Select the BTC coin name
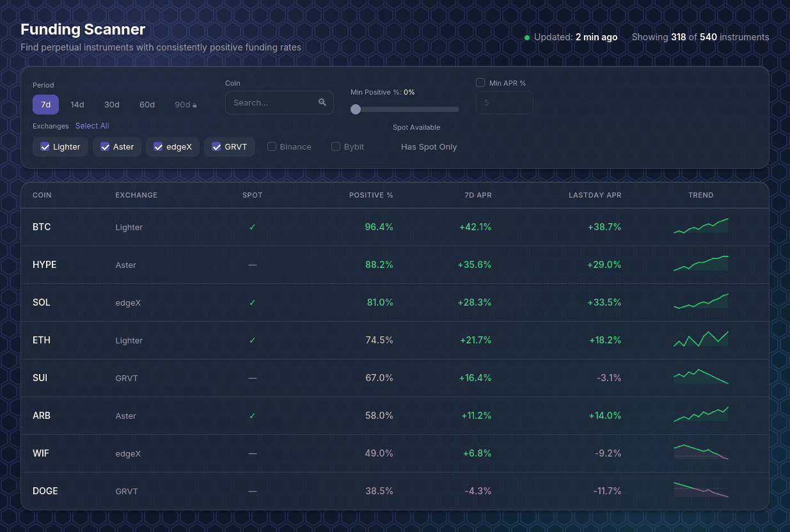The height and width of the screenshot is (532, 790). pos(42,227)
